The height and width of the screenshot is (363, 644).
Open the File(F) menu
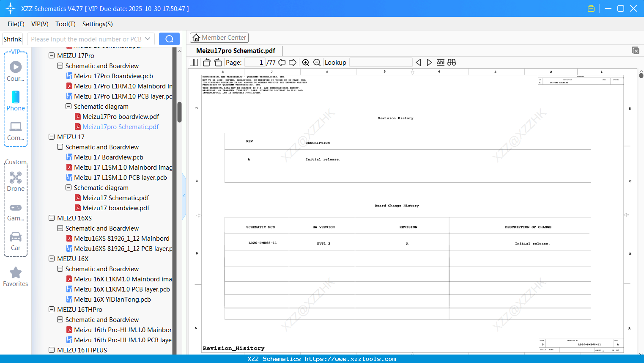[16, 24]
